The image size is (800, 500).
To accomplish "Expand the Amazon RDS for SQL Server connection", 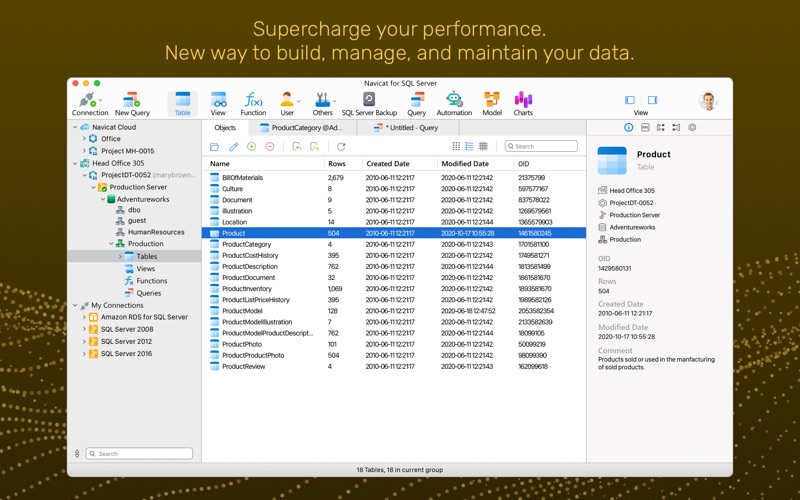I will click(84, 317).
